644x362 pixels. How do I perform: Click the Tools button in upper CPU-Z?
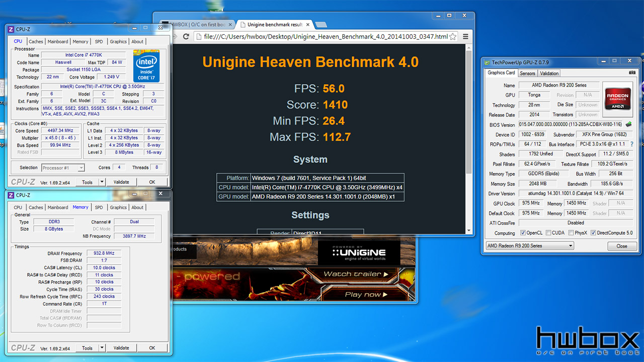click(87, 182)
